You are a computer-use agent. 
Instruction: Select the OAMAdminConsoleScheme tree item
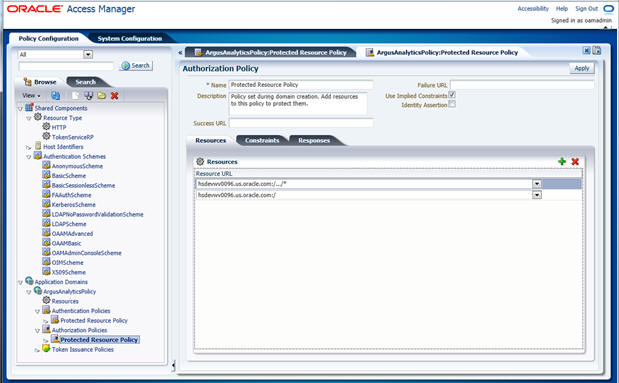[86, 253]
